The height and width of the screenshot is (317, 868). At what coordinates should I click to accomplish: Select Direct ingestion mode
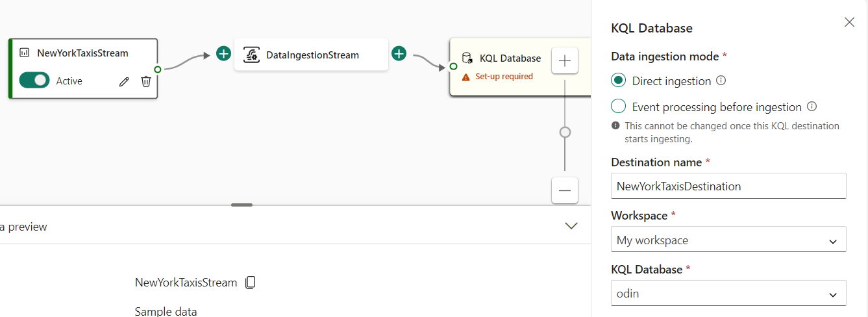click(x=619, y=81)
